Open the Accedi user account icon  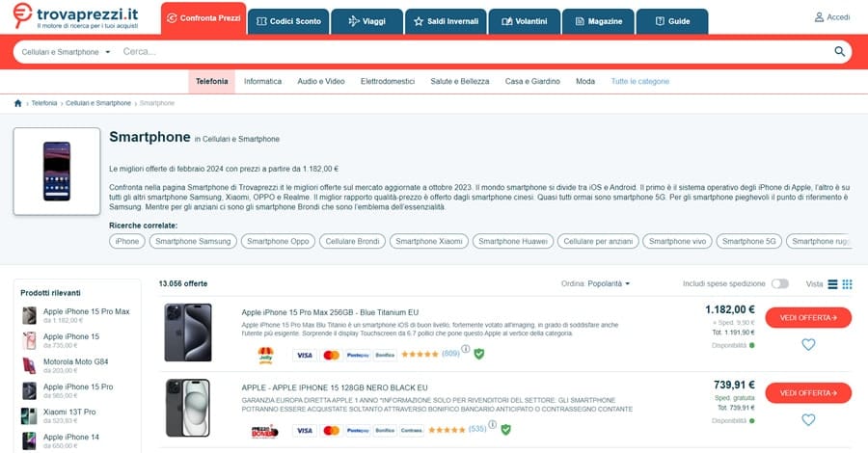[819, 17]
